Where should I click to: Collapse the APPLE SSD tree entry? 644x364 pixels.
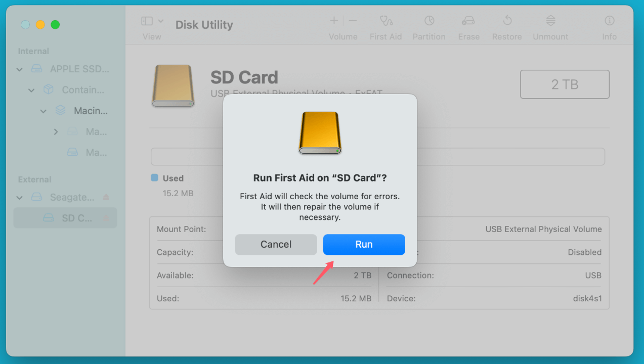pos(19,69)
